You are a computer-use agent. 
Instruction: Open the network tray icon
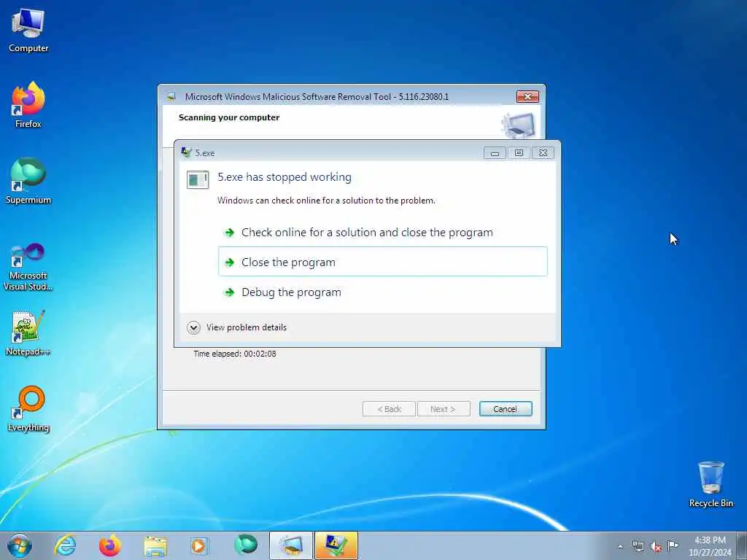click(x=638, y=546)
